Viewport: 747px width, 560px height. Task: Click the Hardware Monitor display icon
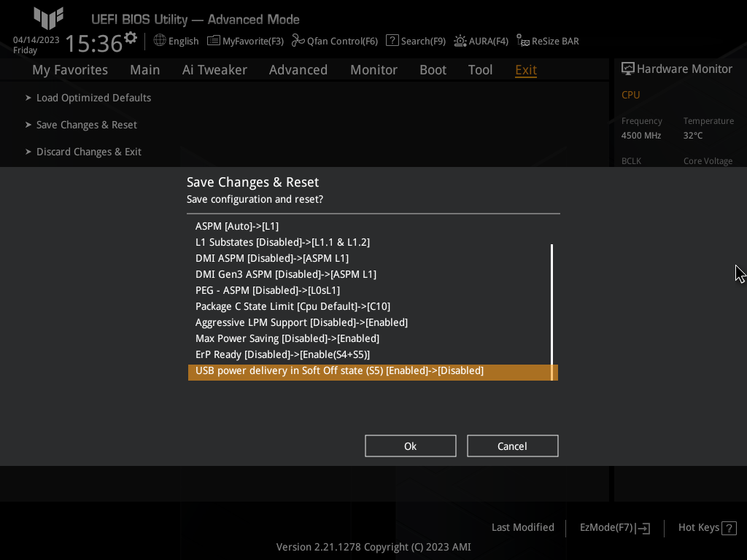628,69
